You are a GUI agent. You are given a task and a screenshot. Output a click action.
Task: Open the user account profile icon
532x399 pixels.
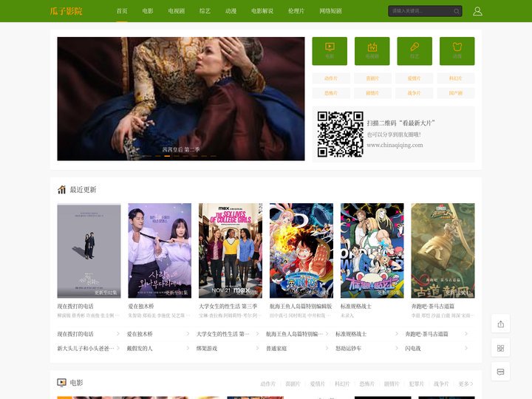click(x=477, y=11)
